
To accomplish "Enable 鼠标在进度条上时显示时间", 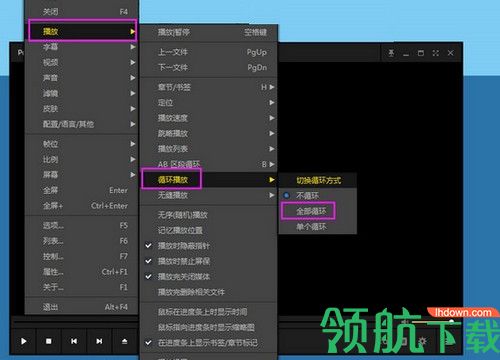I will 209,312.
